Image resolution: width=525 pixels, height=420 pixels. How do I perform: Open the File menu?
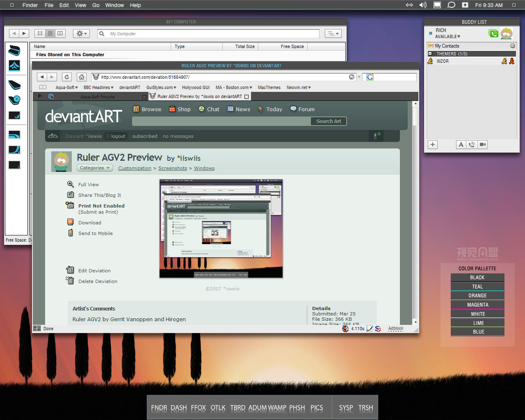tap(49, 5)
